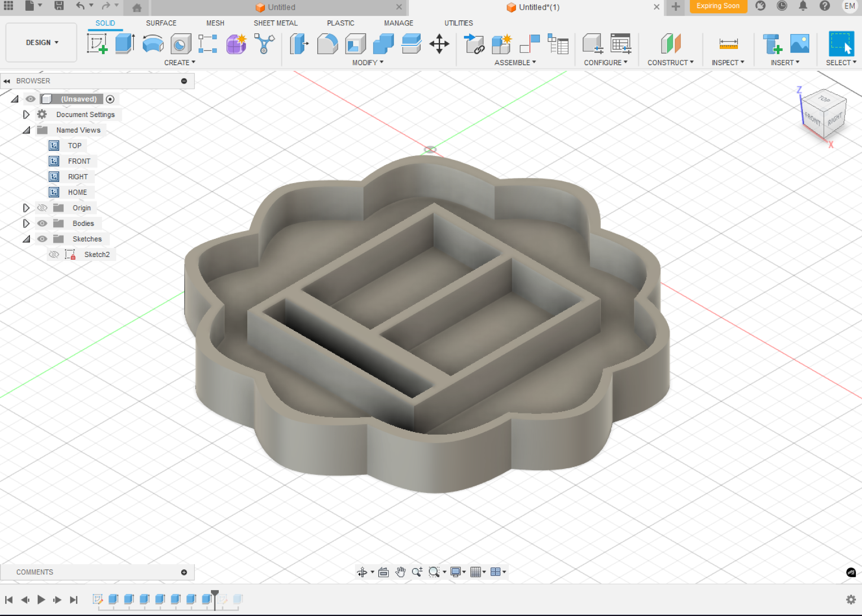Hide the Bodies folder visibility eye
The width and height of the screenshot is (862, 616).
tap(42, 223)
